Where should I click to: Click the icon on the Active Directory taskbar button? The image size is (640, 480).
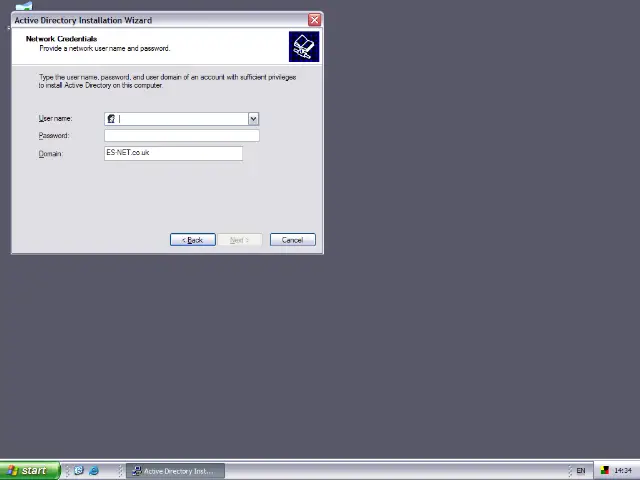click(x=136, y=471)
